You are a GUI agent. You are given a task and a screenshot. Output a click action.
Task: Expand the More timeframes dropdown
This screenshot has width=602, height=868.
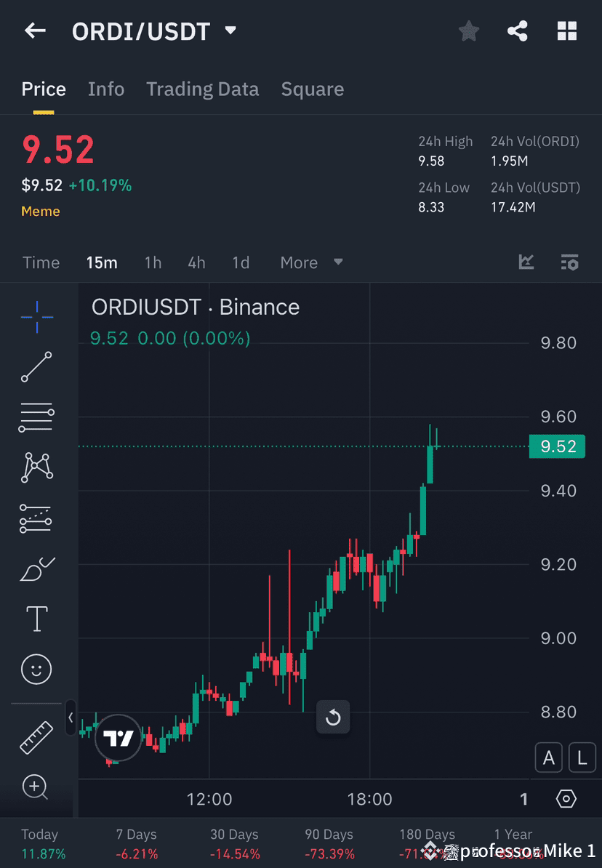(x=311, y=262)
